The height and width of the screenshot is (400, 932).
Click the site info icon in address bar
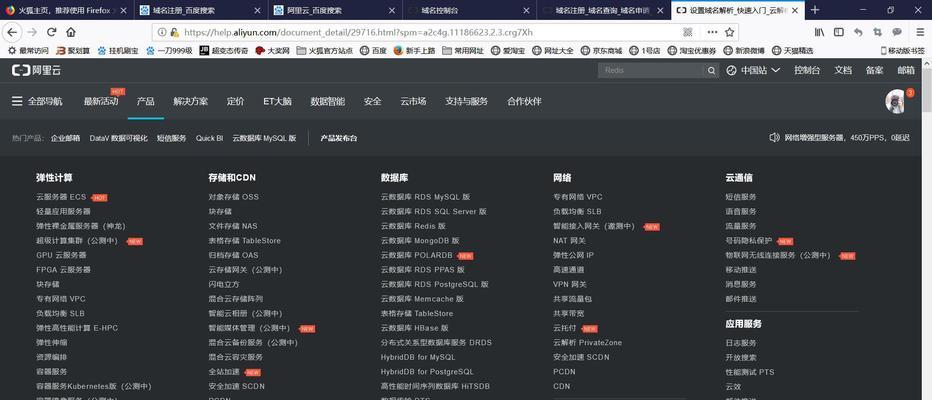(x=162, y=32)
